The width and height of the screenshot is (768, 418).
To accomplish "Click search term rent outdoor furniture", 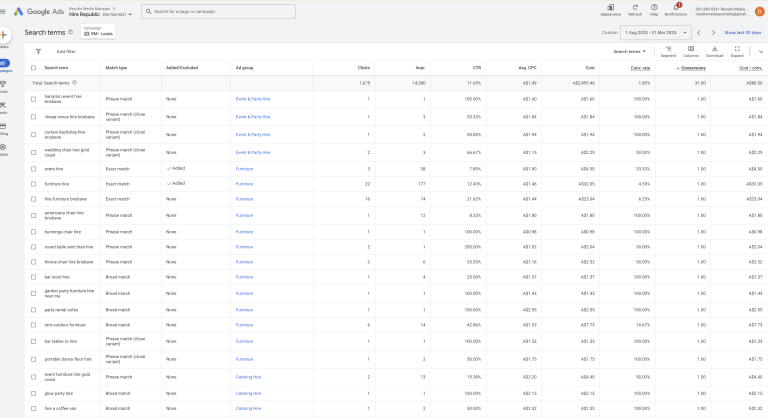I will pyautogui.click(x=65, y=325).
